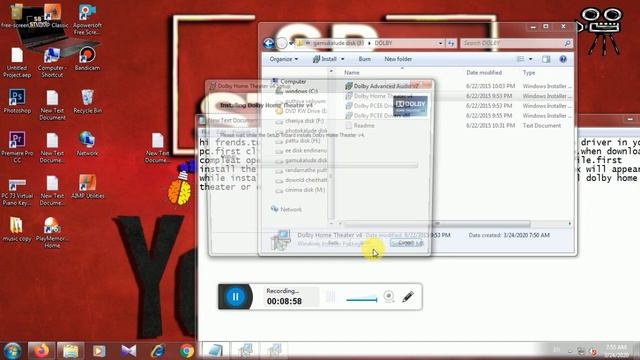This screenshot has width=640, height=360.
Task: Launch Google Chrome from taskbar
Action: 187,351
